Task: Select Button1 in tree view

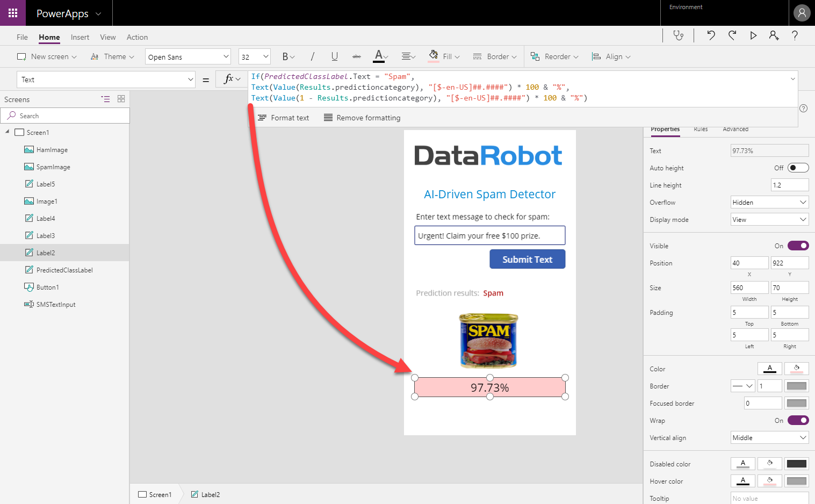Action: coord(47,287)
